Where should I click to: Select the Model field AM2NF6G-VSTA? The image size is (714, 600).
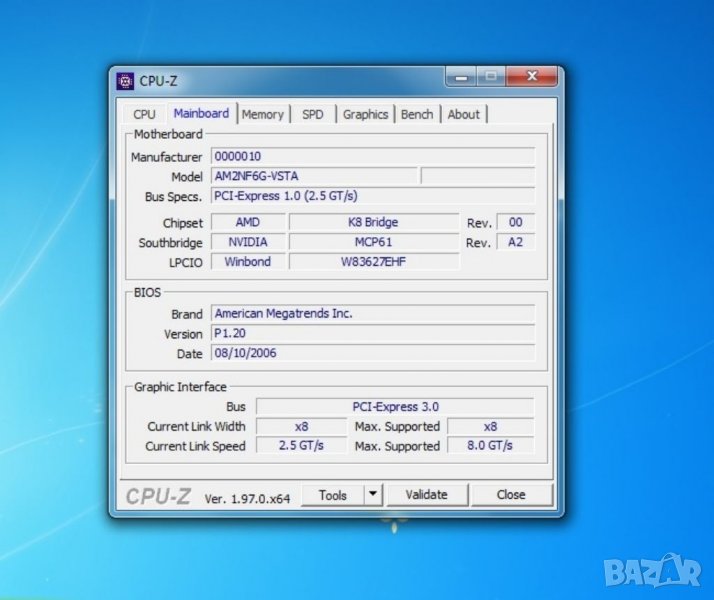pos(314,176)
